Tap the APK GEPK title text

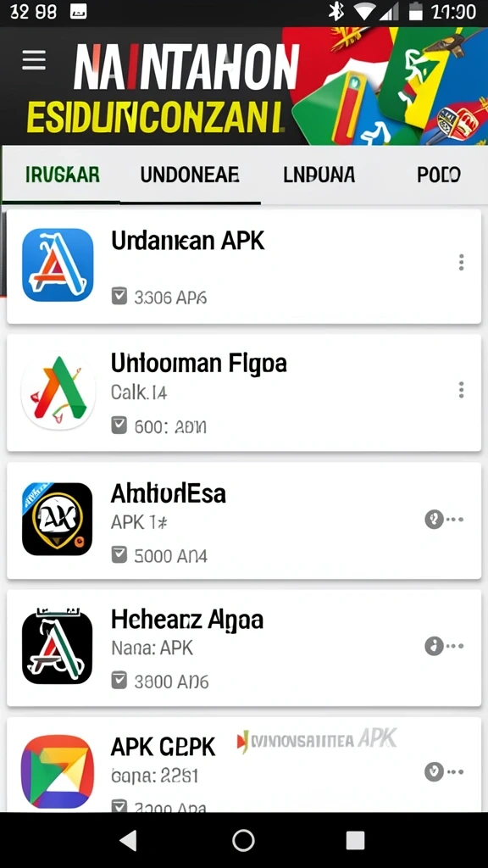163,748
